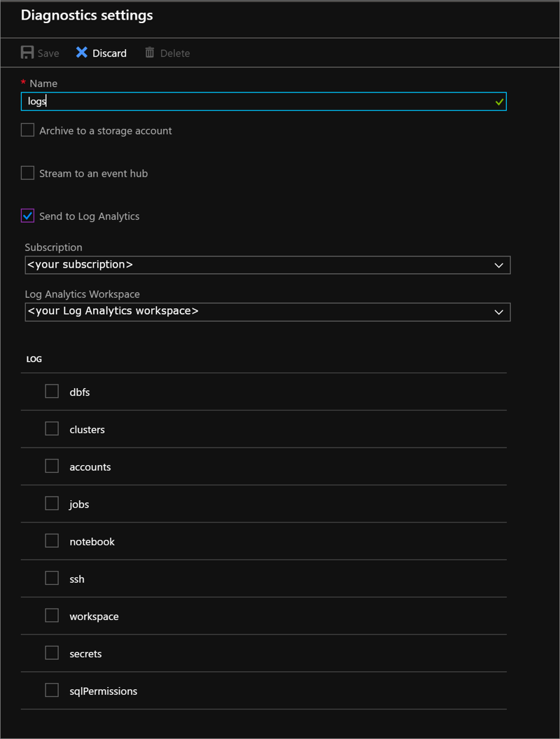This screenshot has width=560, height=739.
Task: Check the ssh log category
Action: pyautogui.click(x=52, y=578)
